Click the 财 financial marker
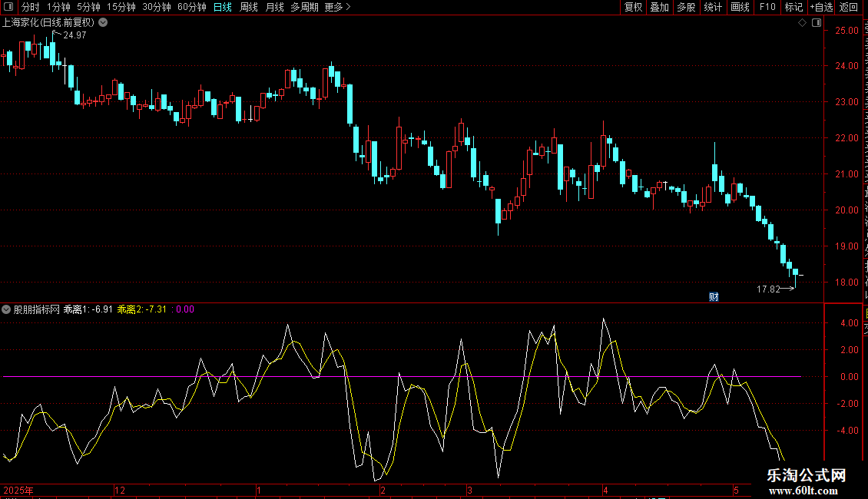868x499 pixels. (x=714, y=297)
